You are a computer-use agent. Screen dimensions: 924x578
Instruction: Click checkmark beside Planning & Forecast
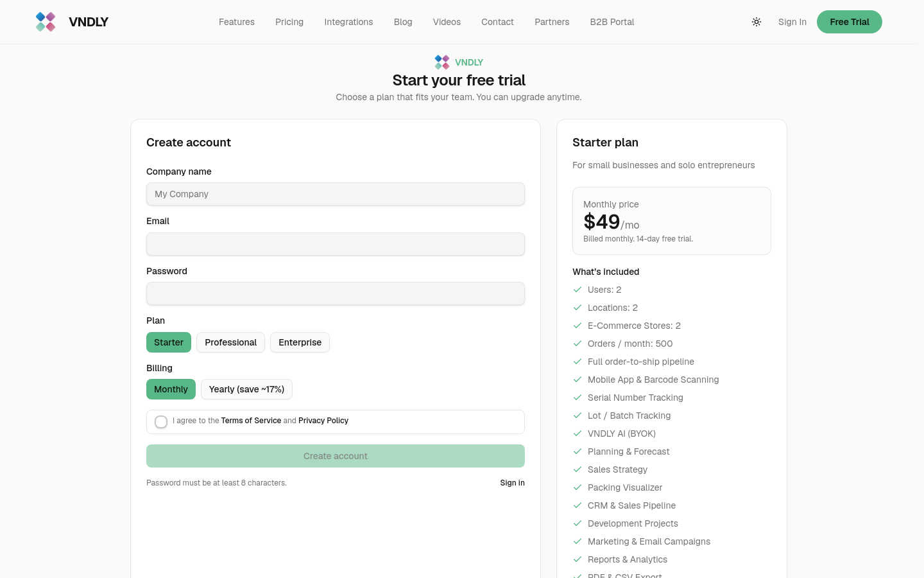577,451
